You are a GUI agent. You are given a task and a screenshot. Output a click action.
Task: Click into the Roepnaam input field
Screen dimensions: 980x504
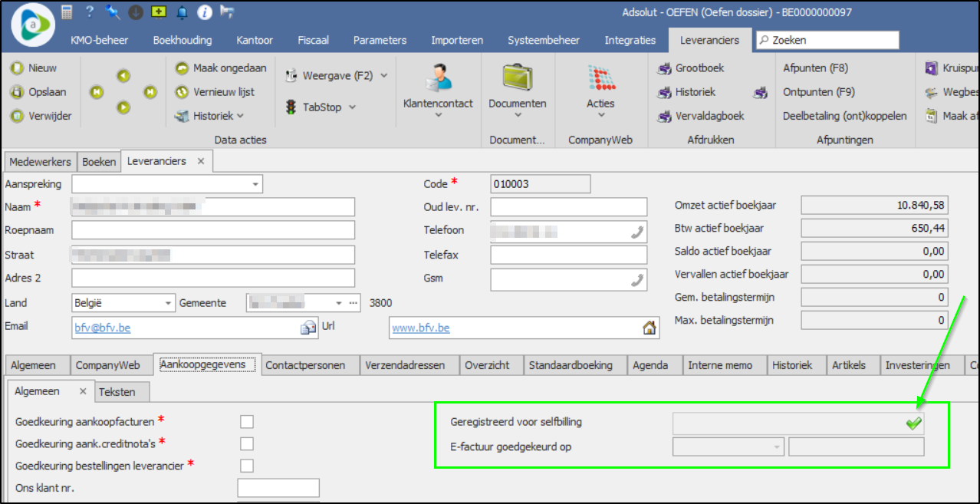pyautogui.click(x=212, y=230)
